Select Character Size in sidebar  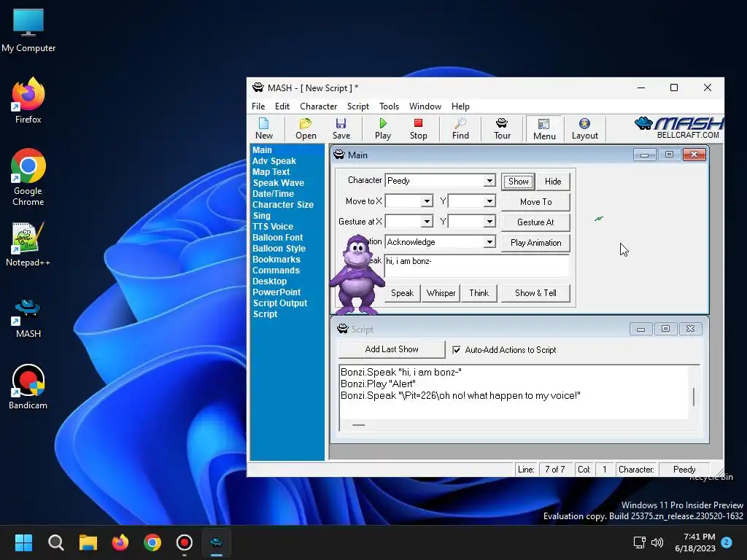click(282, 205)
